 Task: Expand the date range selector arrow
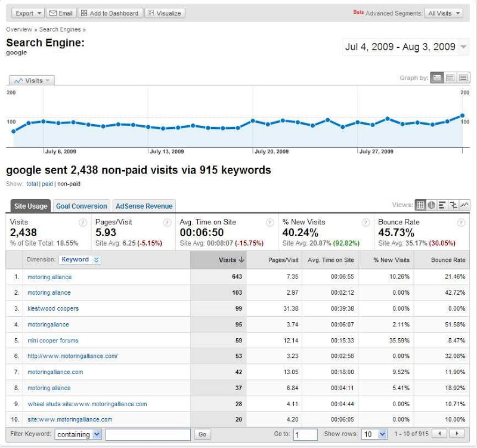pos(463,47)
